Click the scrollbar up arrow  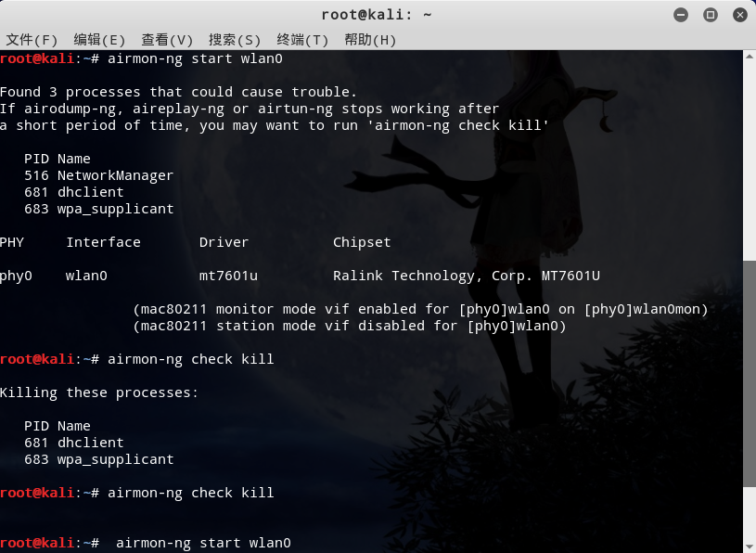[x=750, y=57]
